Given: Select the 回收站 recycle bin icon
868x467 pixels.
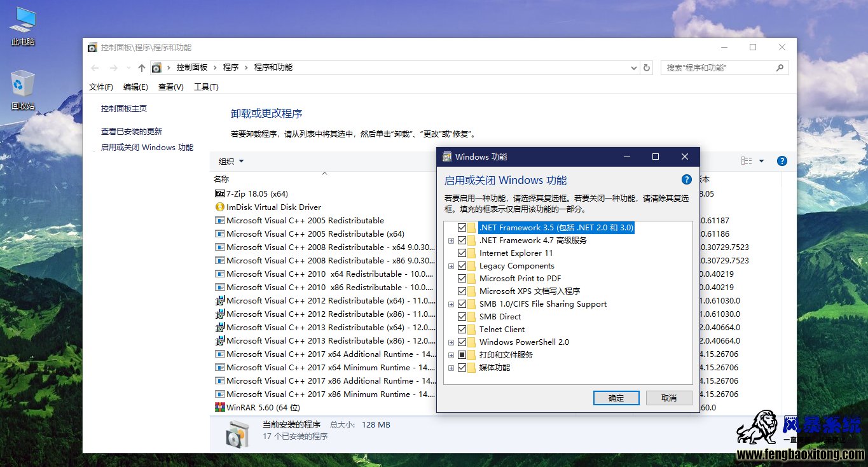Looking at the screenshot, I should click(x=23, y=90).
